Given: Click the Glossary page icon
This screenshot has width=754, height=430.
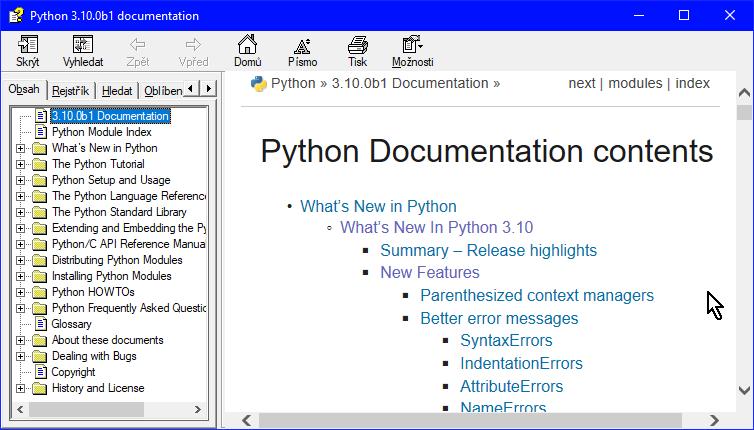Looking at the screenshot, I should coord(41,324).
